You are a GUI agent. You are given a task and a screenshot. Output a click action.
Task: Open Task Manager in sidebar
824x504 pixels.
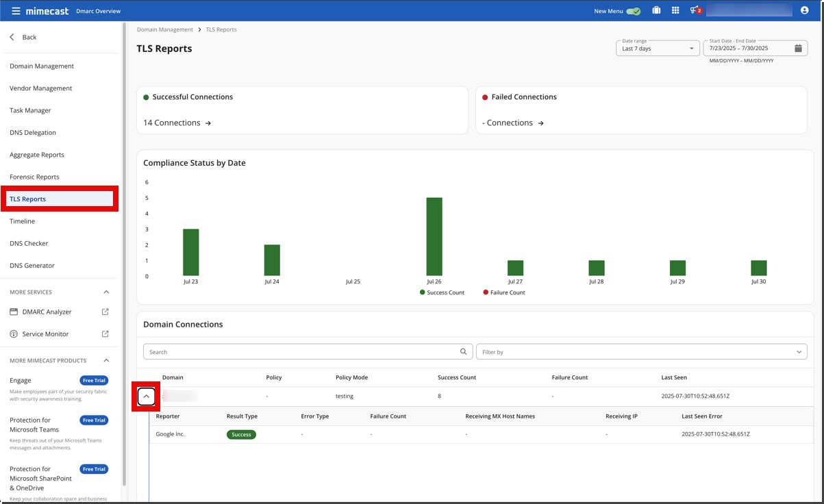30,110
